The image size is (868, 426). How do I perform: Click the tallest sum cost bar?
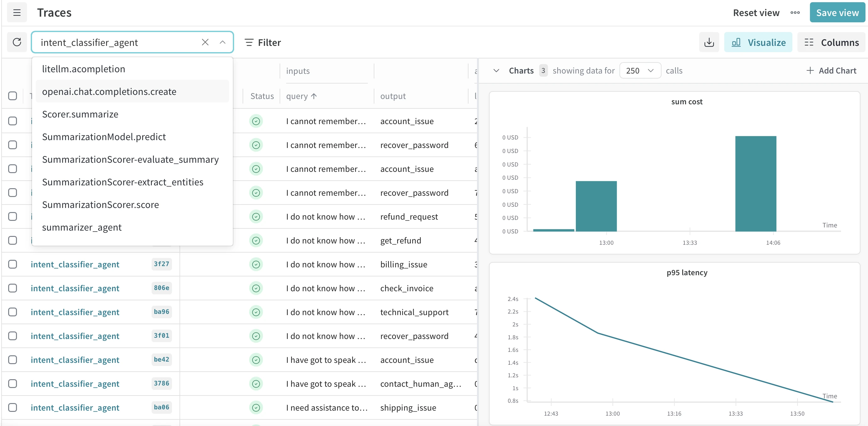coord(755,184)
